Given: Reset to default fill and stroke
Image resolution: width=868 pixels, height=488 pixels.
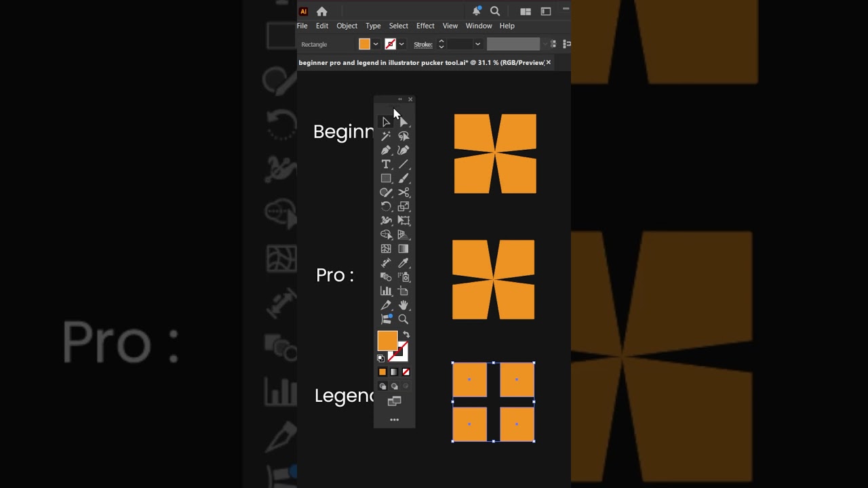Looking at the screenshot, I should pos(381,358).
